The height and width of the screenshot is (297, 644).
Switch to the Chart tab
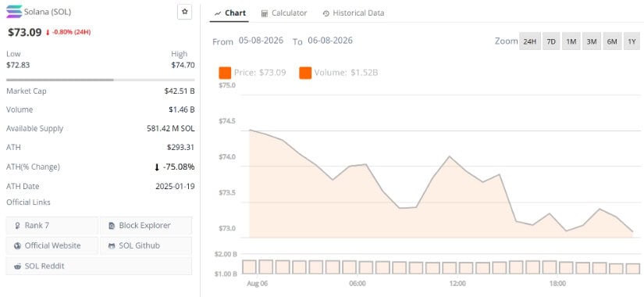pos(230,13)
